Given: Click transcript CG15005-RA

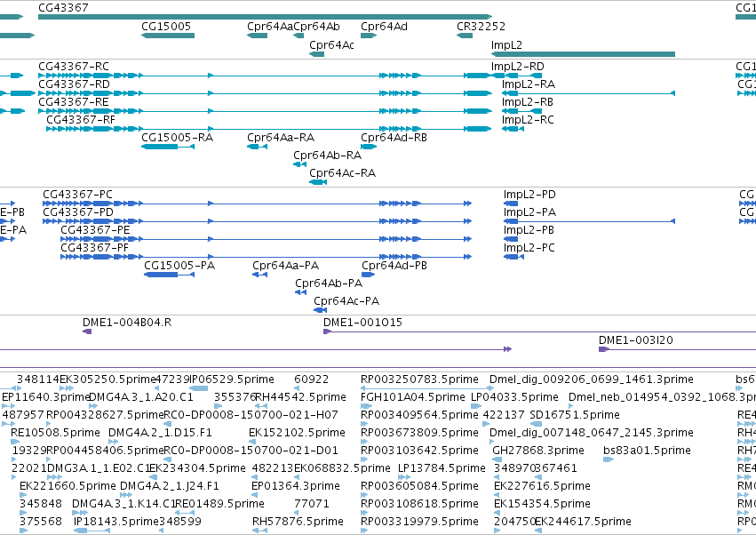Looking at the screenshot, I should (x=168, y=147).
